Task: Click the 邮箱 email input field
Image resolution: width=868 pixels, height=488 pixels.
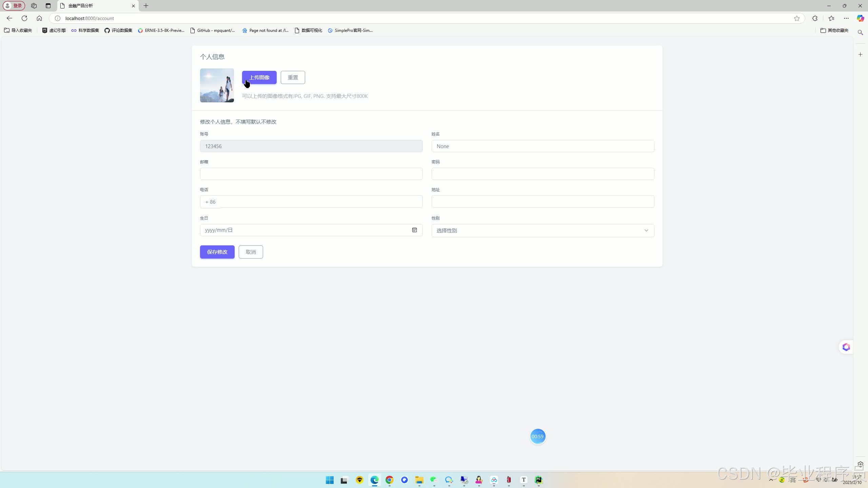Action: [311, 174]
